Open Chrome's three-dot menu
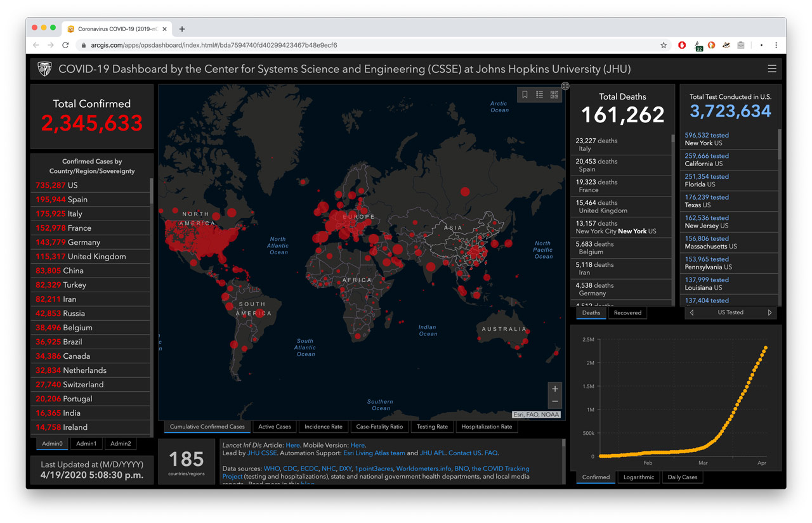Viewport: 812px width, 523px height. (776, 46)
